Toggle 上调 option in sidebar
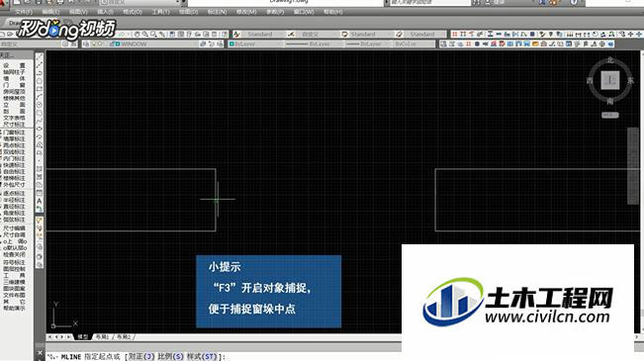Image resolution: width=644 pixels, height=361 pixels. pos(15,241)
